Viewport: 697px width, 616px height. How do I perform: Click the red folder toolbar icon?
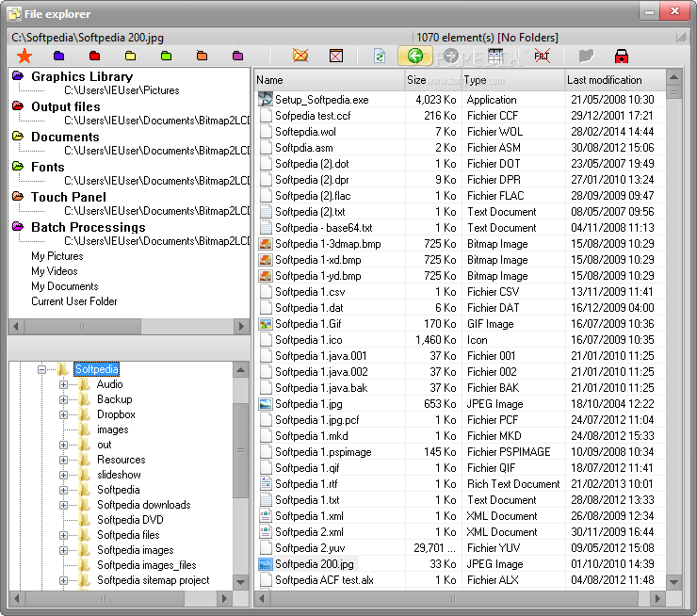(94, 56)
